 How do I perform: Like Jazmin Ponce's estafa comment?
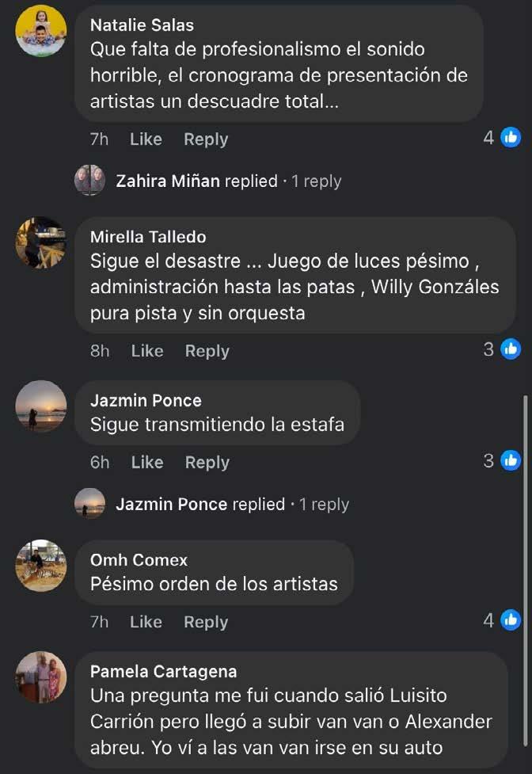[146, 463]
